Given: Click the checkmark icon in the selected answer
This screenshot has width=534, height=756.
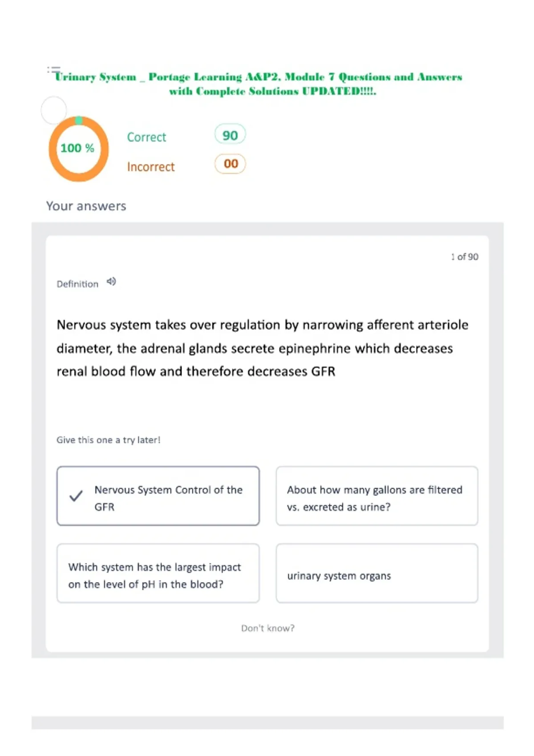Looking at the screenshot, I should 76,496.
